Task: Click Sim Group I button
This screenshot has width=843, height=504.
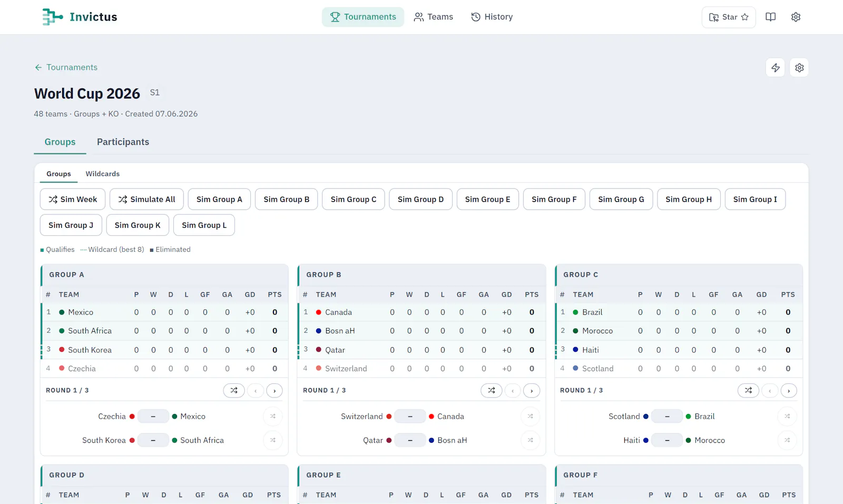Action: [755, 200]
